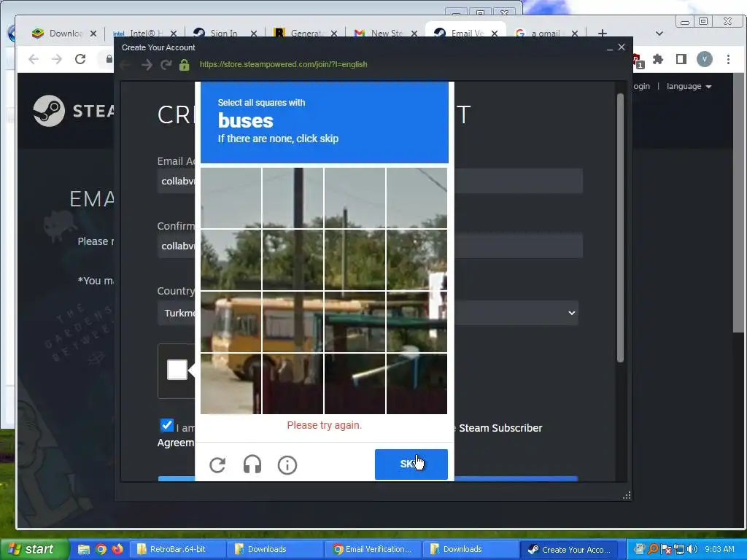Open Chrome's three-dot menu
Screen dimensions: 747x560
(x=729, y=59)
